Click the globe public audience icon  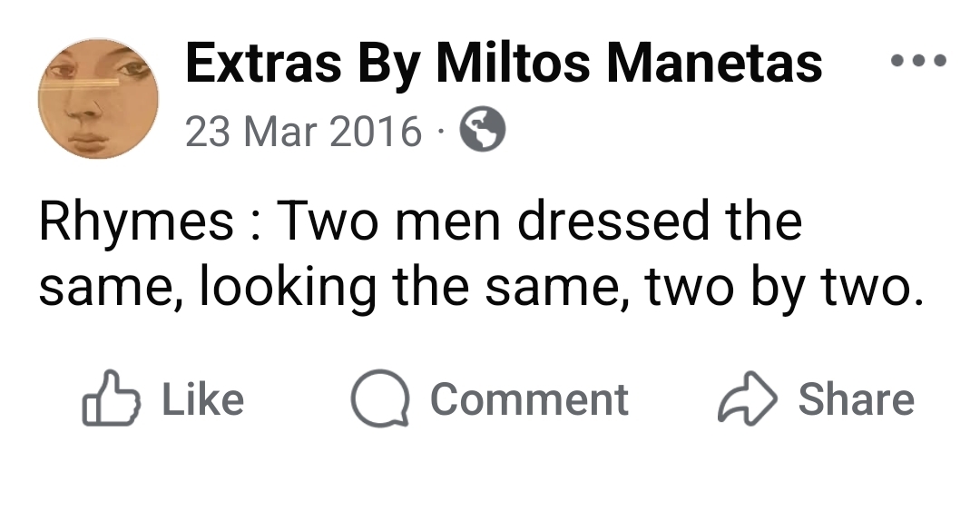pyautogui.click(x=483, y=133)
